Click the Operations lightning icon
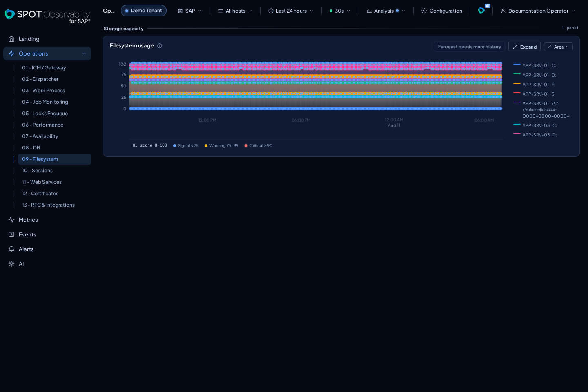The width and height of the screenshot is (588, 392). pos(11,53)
